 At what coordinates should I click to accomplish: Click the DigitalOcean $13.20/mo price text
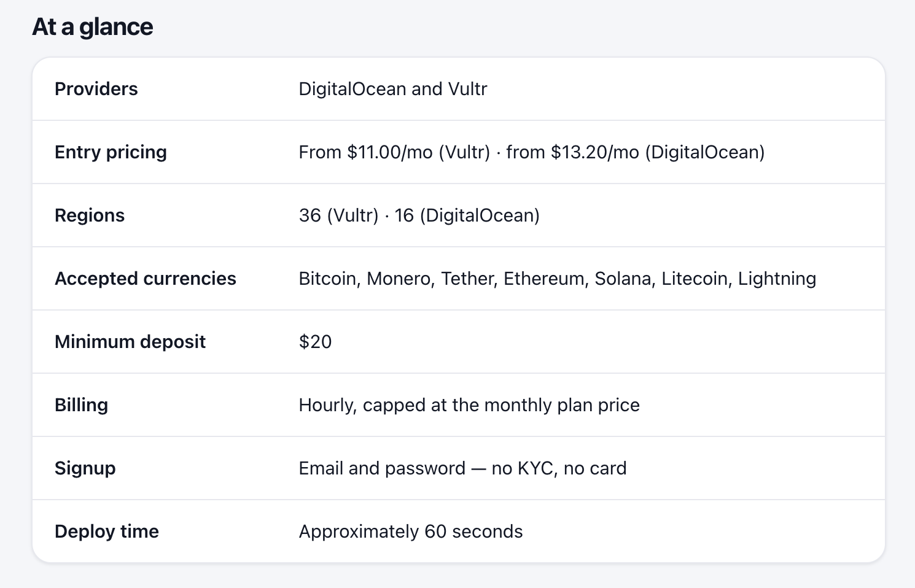636,152
